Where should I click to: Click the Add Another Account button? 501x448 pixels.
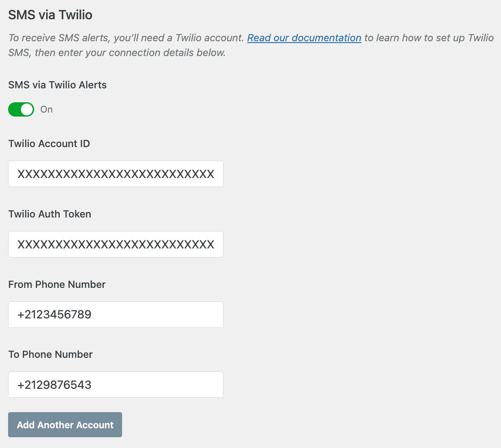coord(65,425)
